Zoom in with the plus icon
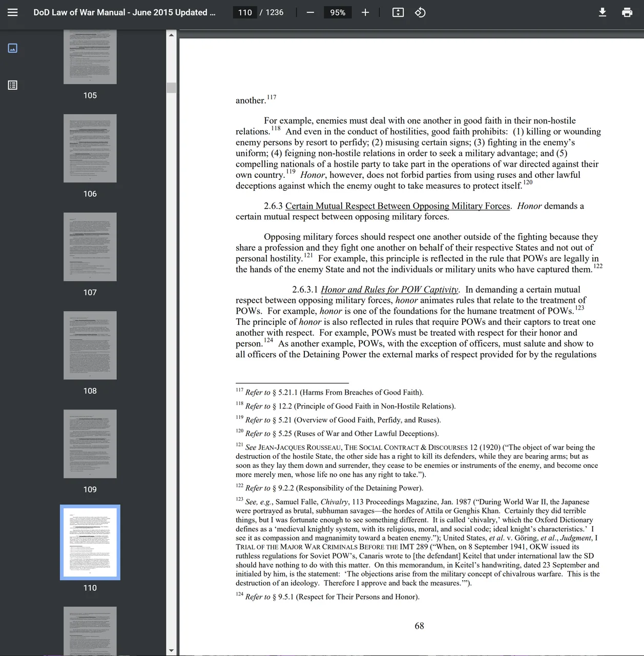This screenshot has height=656, width=644. (365, 12)
